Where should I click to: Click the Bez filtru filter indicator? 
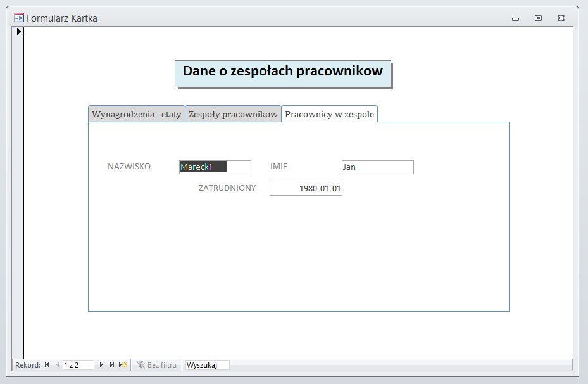tap(156, 365)
